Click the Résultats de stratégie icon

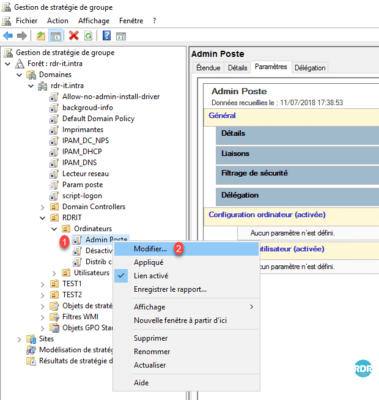(x=31, y=361)
